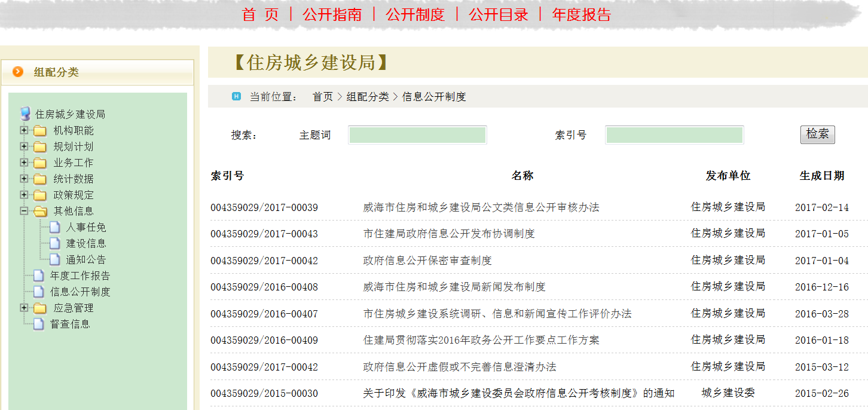Open the 公开目录 top navigation item

coord(499,15)
